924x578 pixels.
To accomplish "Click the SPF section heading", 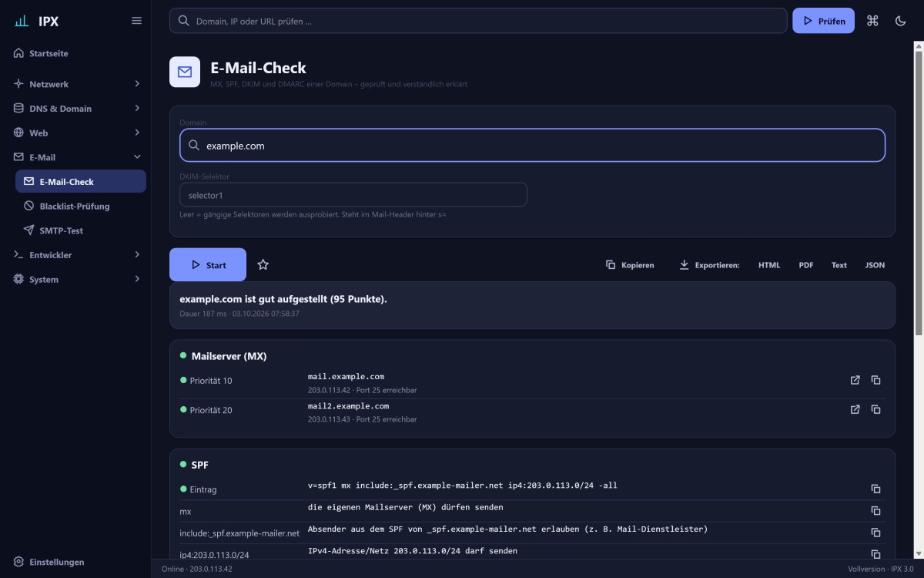I will [199, 465].
